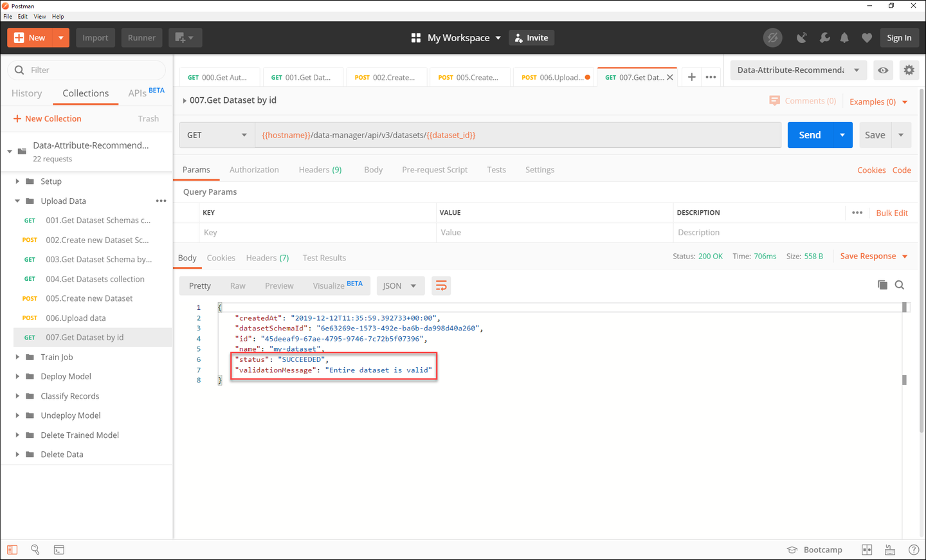
Task: Open Examples (0) dropdown
Action: click(x=878, y=102)
